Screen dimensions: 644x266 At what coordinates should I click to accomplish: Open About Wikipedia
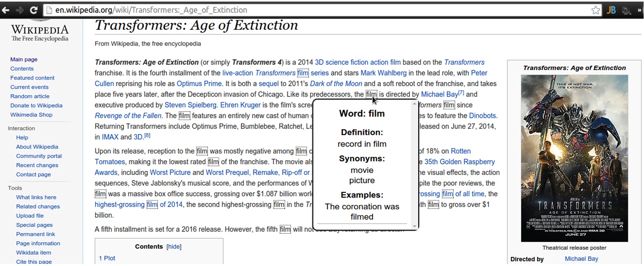tap(37, 147)
